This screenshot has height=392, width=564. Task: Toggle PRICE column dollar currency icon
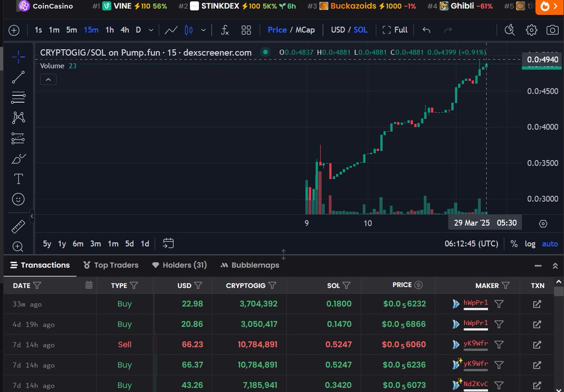pyautogui.click(x=418, y=285)
